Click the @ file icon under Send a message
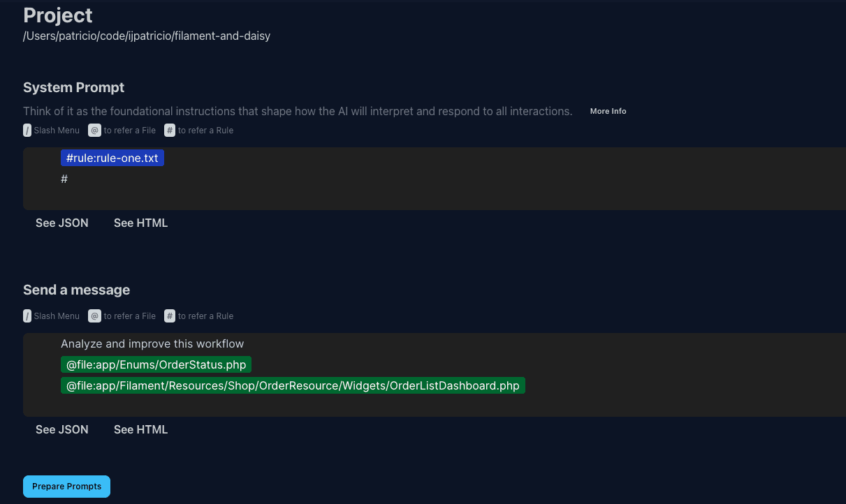Image resolution: width=846 pixels, height=504 pixels. [x=94, y=316]
